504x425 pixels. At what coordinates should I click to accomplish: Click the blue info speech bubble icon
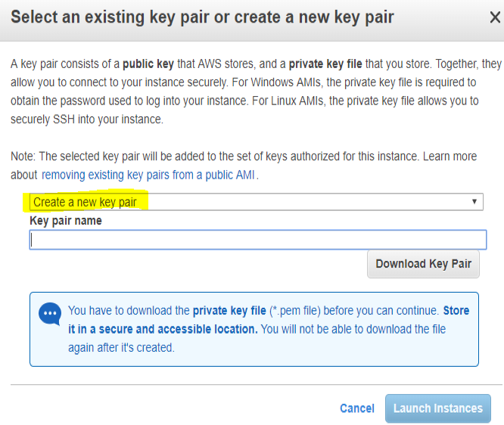[51, 314]
